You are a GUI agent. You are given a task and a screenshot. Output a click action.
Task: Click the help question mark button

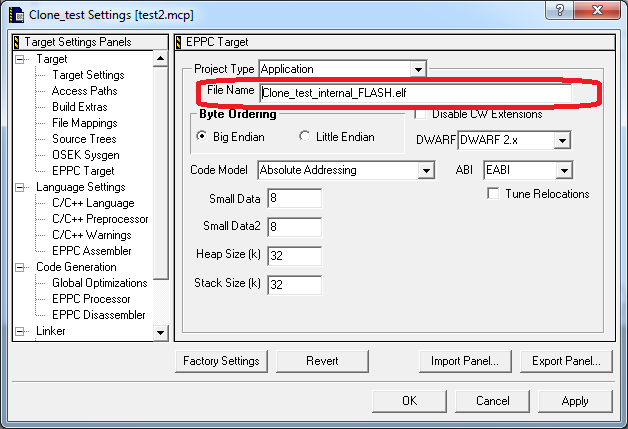tap(560, 10)
